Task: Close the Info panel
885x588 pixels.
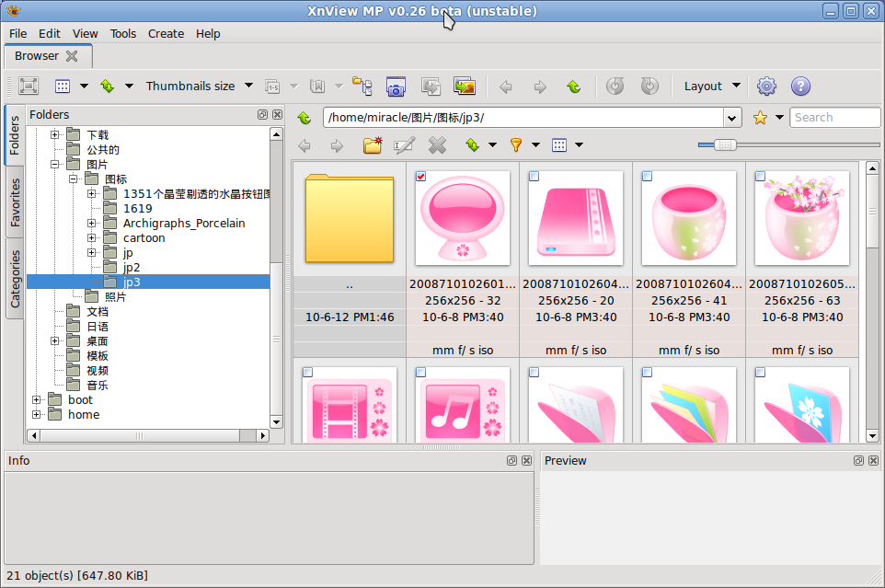Action: point(526,460)
